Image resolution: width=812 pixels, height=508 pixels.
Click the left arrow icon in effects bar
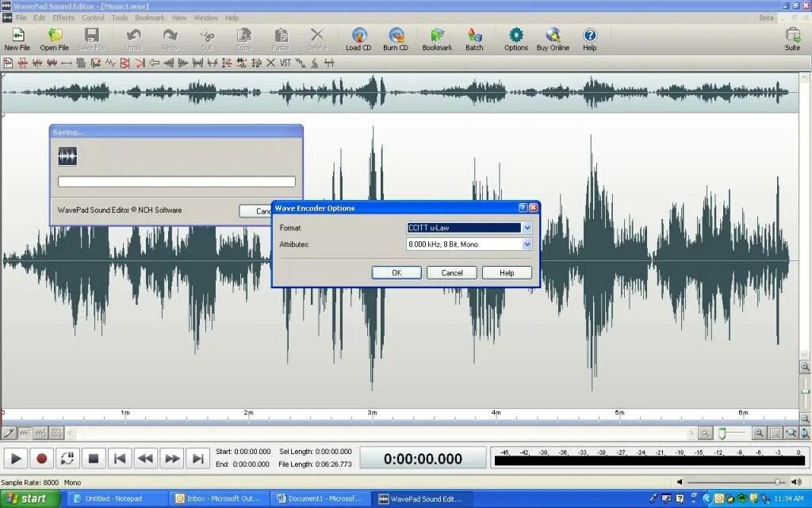pyautogui.click(x=155, y=63)
